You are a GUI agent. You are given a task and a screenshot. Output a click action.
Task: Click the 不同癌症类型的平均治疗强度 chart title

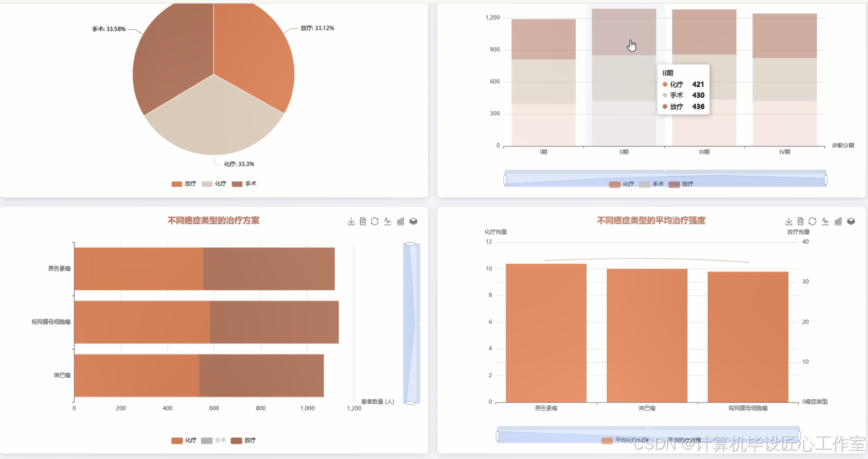point(651,221)
